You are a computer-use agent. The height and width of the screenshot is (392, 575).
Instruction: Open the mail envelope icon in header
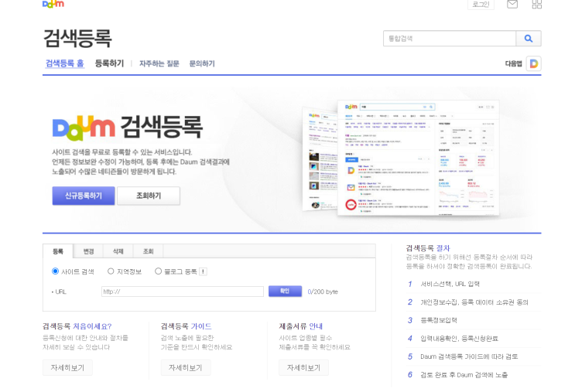pos(512,4)
